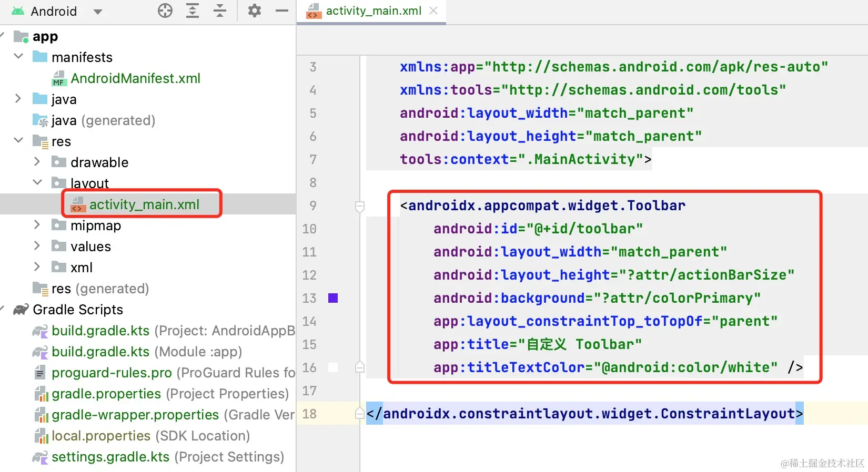This screenshot has width=868, height=472.
Task: Click line number 9 in the gutter
Action: [x=313, y=206]
